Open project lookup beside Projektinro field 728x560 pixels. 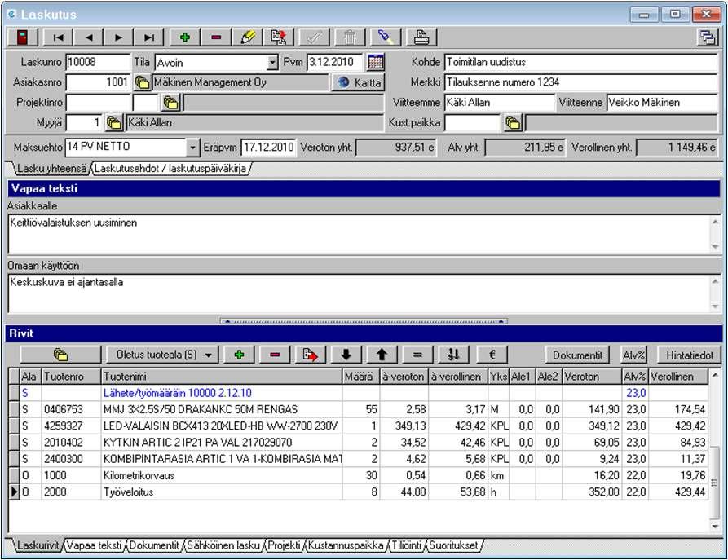click(171, 103)
